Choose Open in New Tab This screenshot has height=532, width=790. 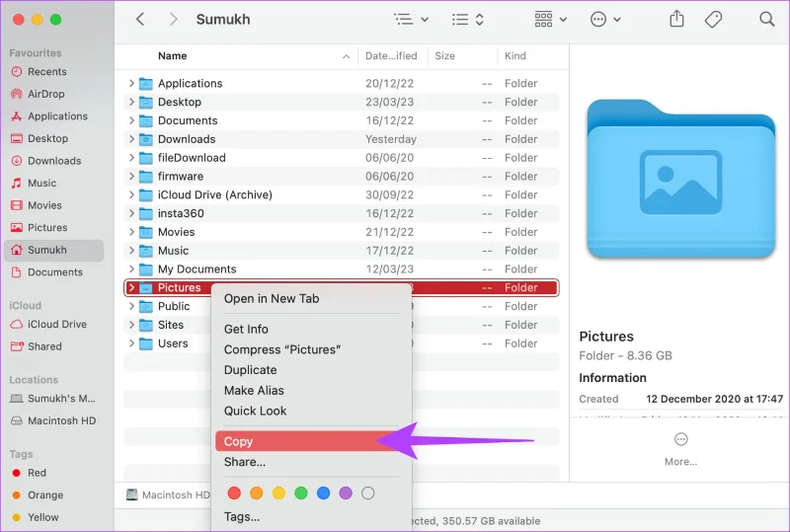pyautogui.click(x=311, y=298)
